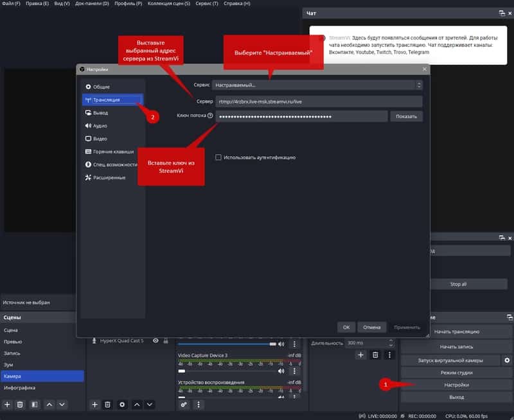Open the mixer three-dots menu beside the gears icon
Screen dimensions: 514x420
point(199,405)
